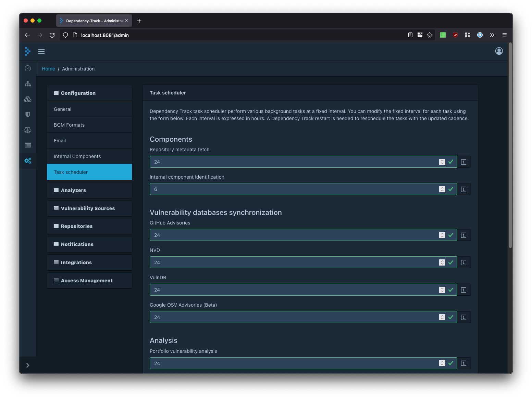Click the Dependency-Track logo icon

pos(28,51)
